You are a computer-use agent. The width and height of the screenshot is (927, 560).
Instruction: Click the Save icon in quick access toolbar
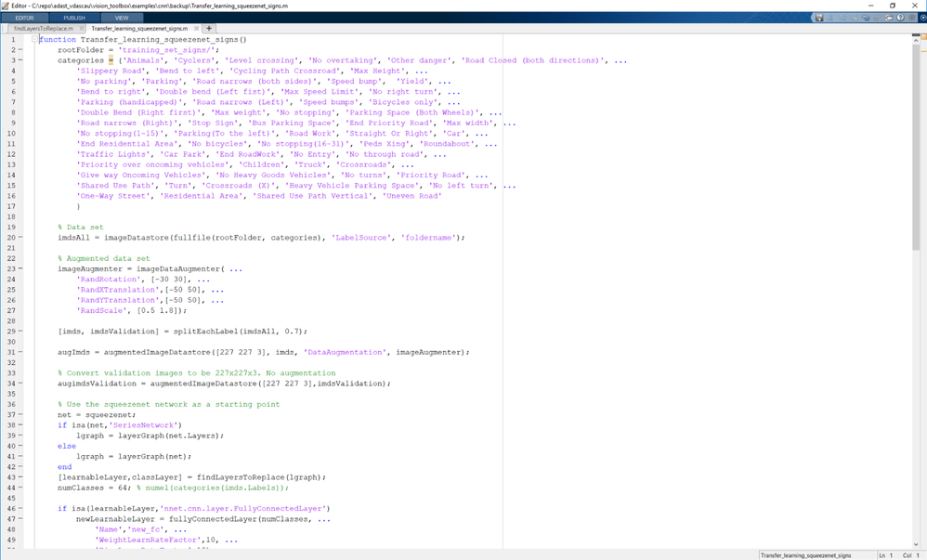coord(819,18)
